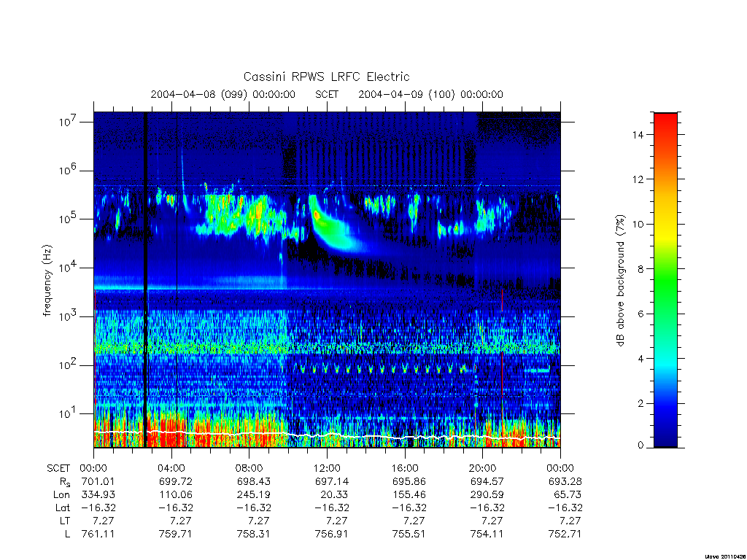Click the Rs value '697.14'

tap(332, 481)
